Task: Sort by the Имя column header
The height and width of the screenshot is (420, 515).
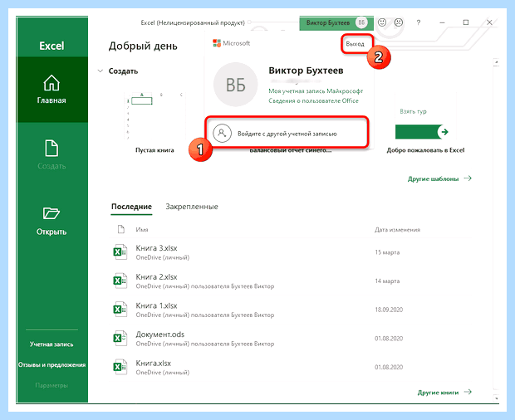Action: tap(142, 230)
